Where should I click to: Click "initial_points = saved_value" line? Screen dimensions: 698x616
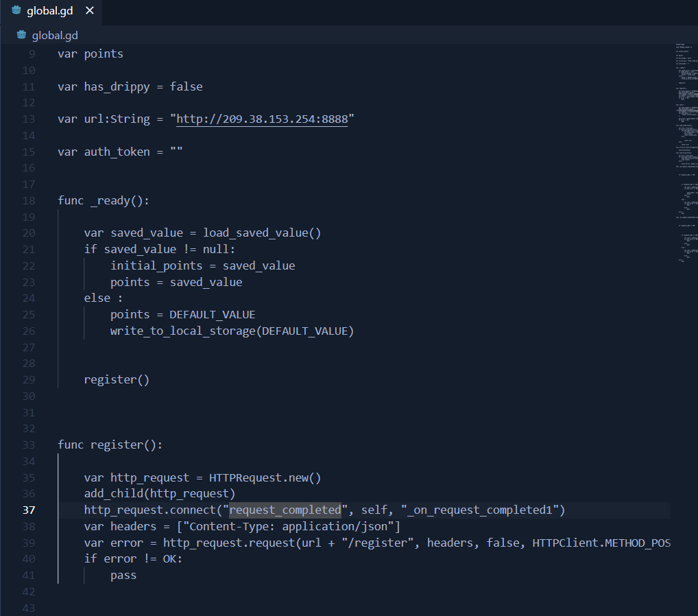(202, 266)
